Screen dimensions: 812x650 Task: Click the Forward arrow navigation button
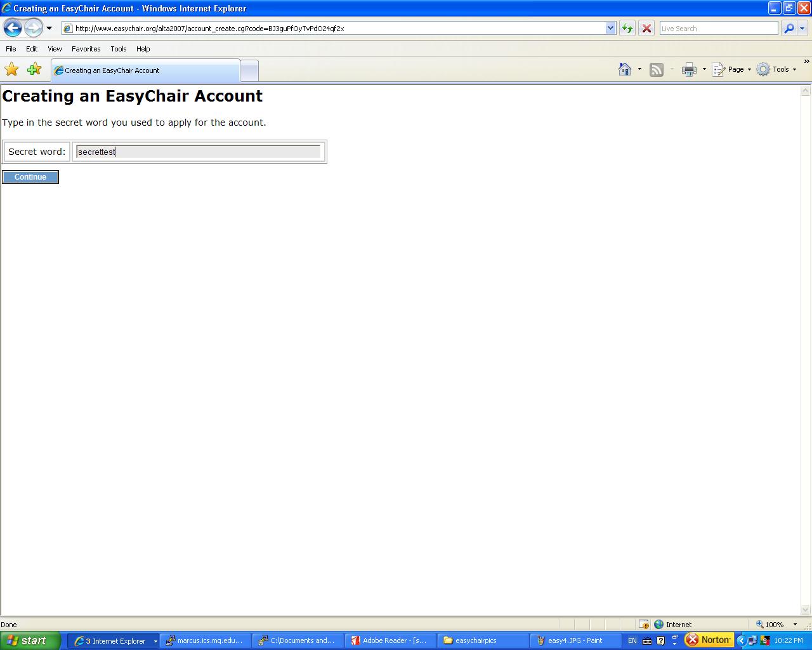(x=33, y=28)
